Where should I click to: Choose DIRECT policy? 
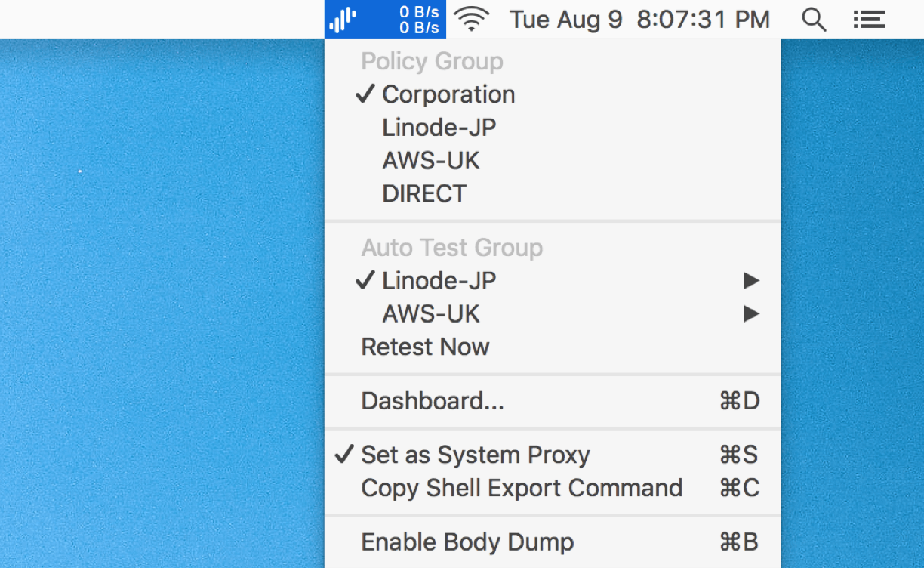[x=553, y=194]
